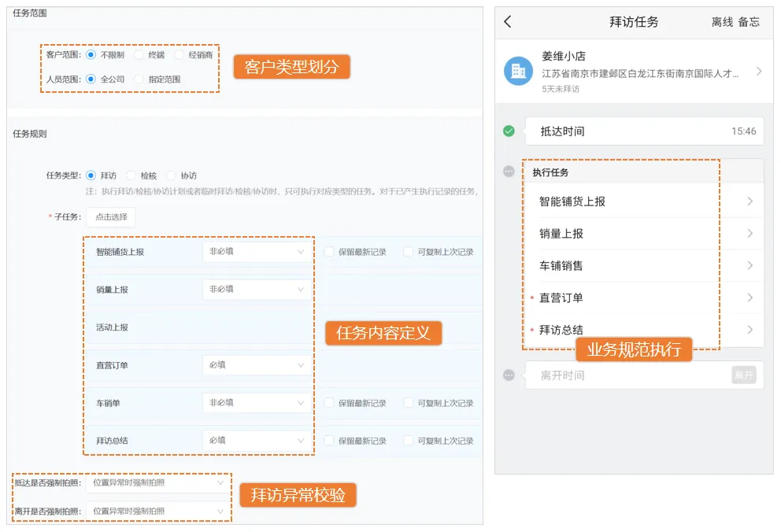Click the green checkmark beside 抵达时间
Screen dimensions: 781x532
[509, 131]
